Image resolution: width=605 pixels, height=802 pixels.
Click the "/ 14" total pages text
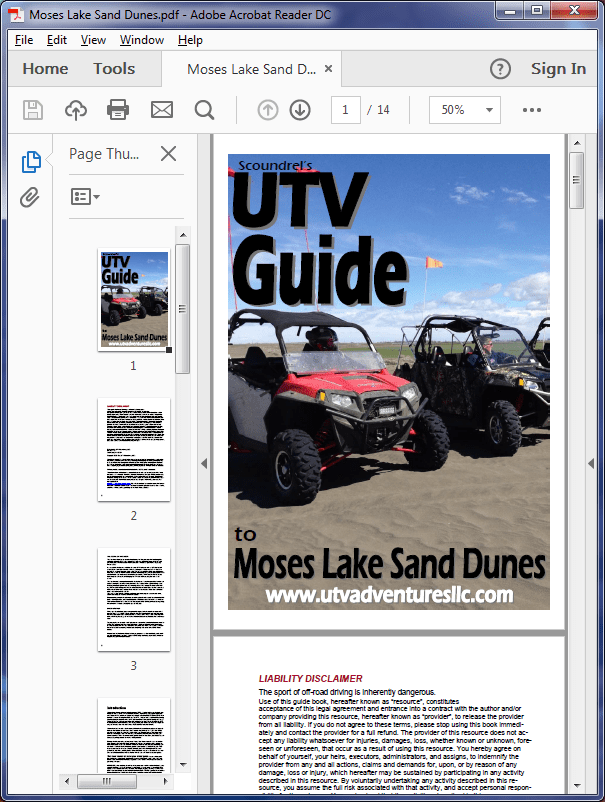pyautogui.click(x=378, y=110)
